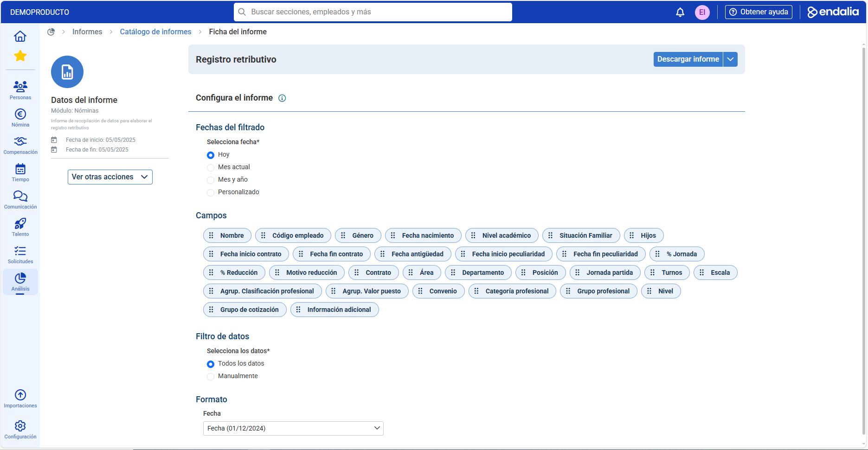The image size is (868, 450).
Task: Click the Hijos field chip
Action: [x=644, y=235]
